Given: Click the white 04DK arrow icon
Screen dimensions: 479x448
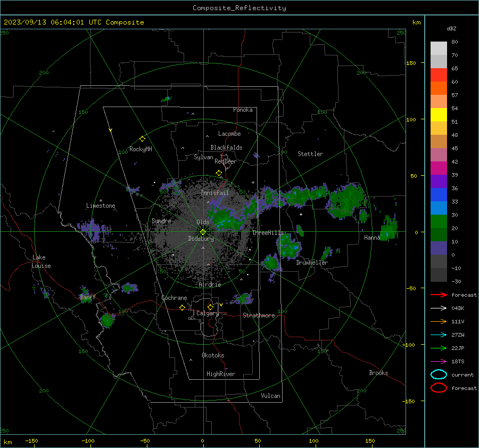Looking at the screenshot, I should (x=439, y=308).
